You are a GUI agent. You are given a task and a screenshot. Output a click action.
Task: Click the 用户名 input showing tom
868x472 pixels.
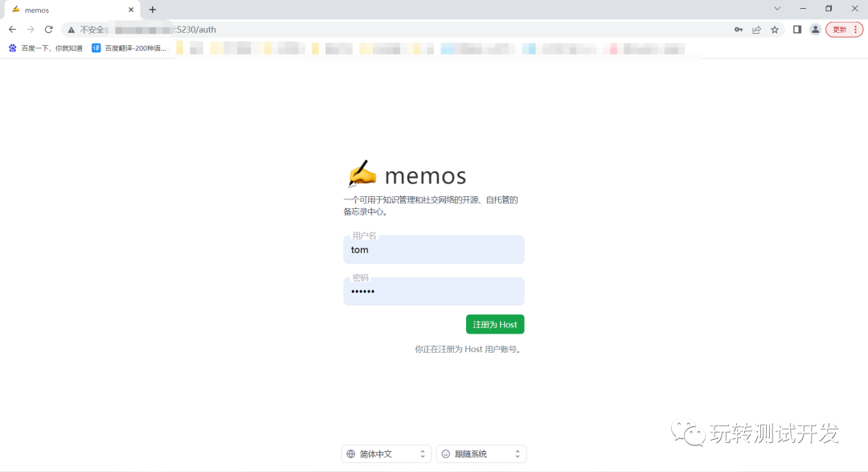(x=434, y=249)
